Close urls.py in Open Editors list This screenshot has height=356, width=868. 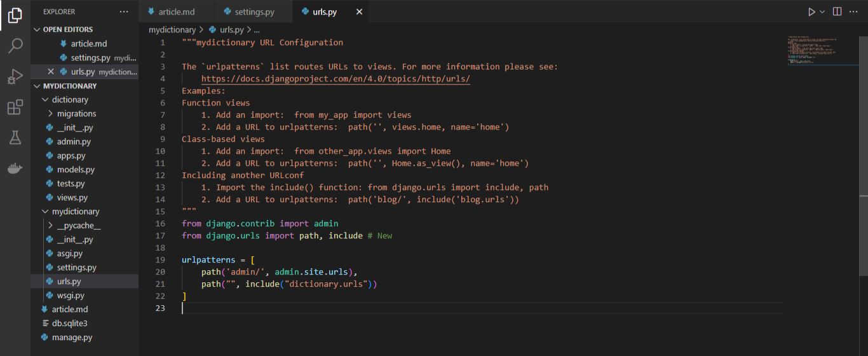click(51, 72)
